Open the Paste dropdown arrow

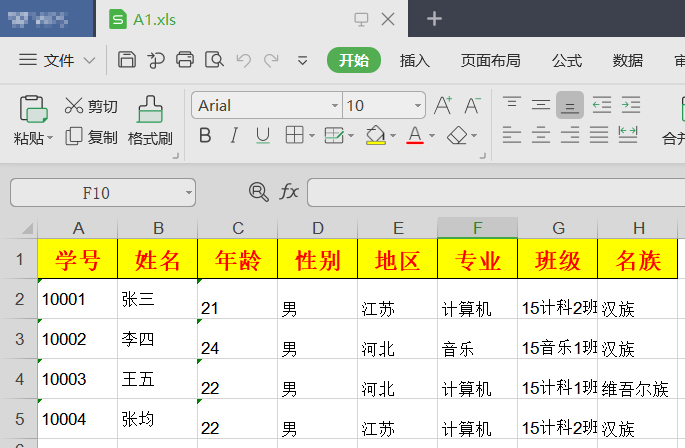(50, 138)
